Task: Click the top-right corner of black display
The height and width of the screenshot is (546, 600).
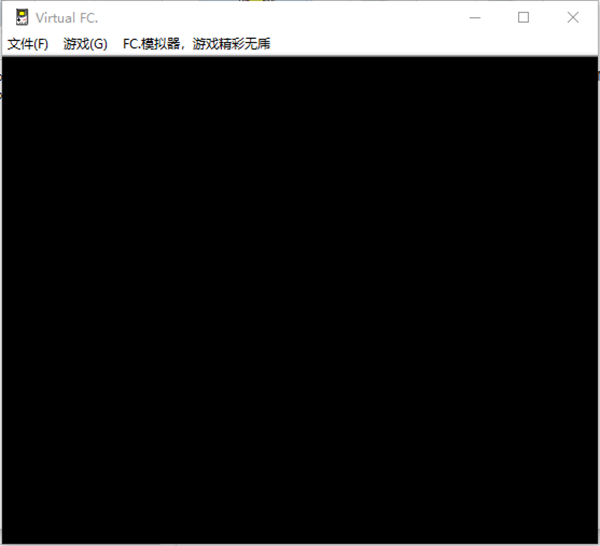Action: click(594, 59)
